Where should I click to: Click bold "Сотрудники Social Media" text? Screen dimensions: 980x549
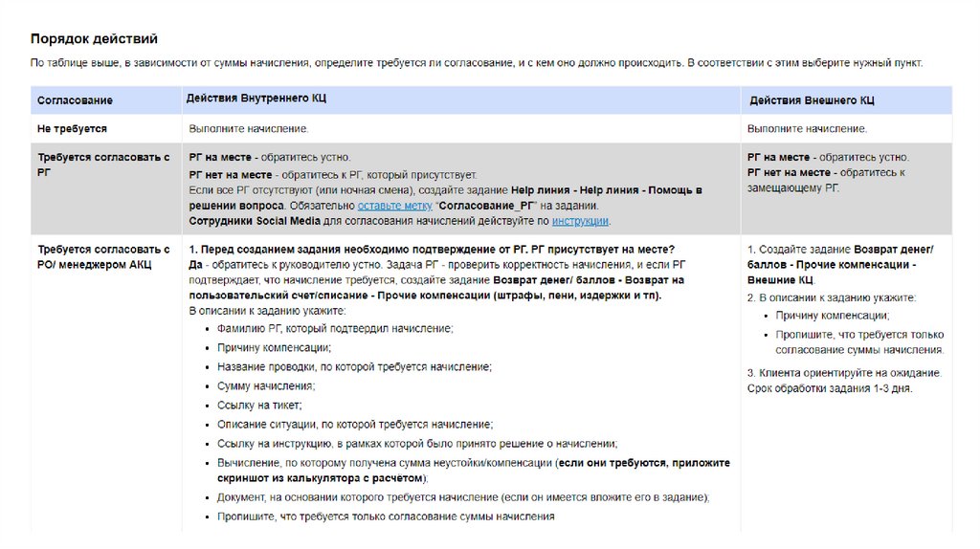click(255, 221)
